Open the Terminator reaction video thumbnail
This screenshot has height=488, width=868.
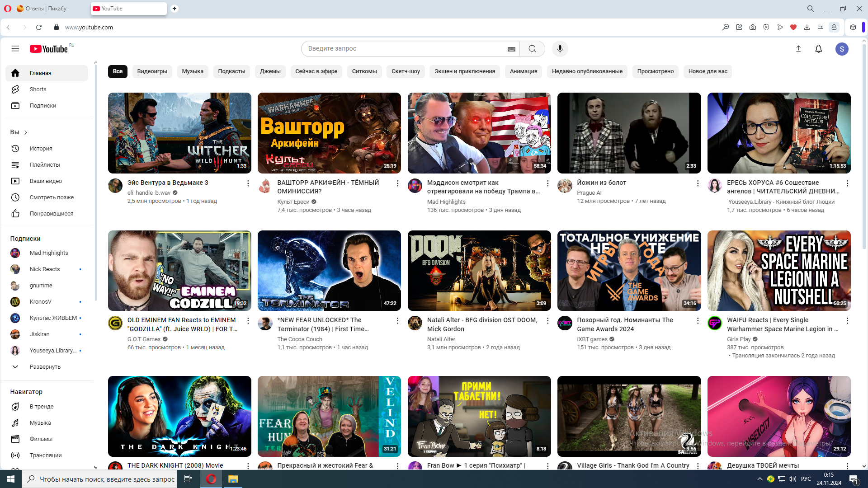[329, 271]
